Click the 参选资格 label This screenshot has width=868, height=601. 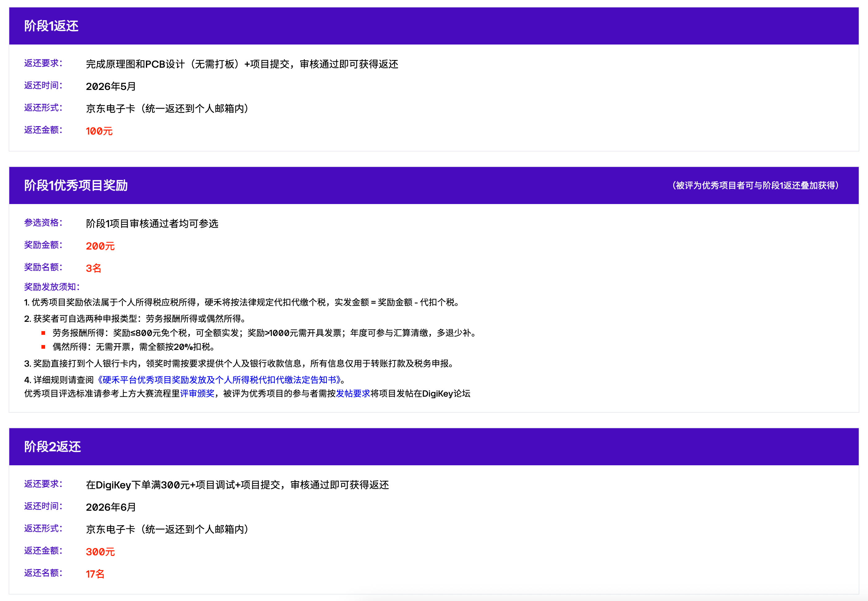(x=43, y=223)
